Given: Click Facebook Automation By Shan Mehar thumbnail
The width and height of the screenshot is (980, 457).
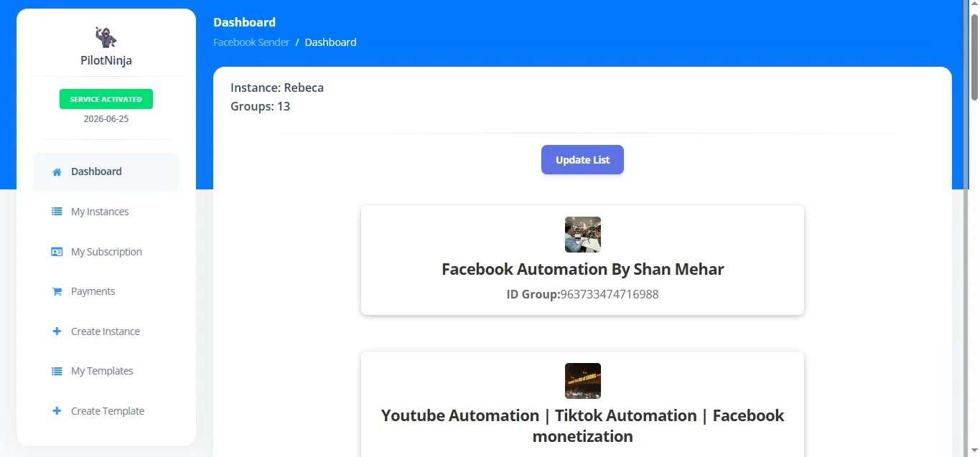Looking at the screenshot, I should (583, 235).
